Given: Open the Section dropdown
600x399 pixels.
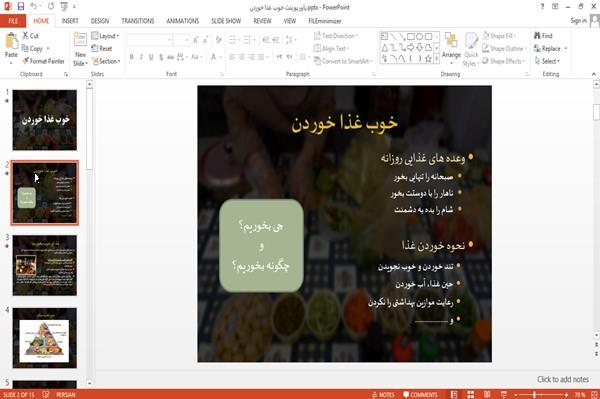Looking at the screenshot, I should coord(106,61).
